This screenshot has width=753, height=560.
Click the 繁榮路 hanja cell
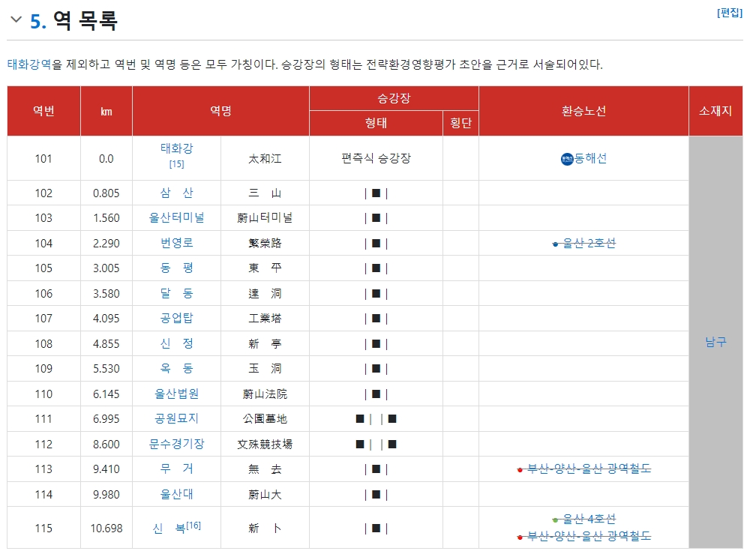click(x=265, y=244)
